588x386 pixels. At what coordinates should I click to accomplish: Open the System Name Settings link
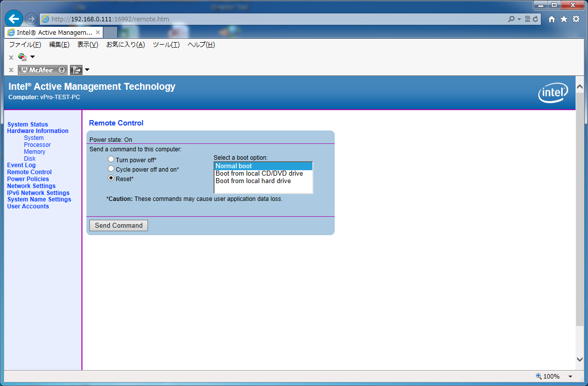coord(39,199)
